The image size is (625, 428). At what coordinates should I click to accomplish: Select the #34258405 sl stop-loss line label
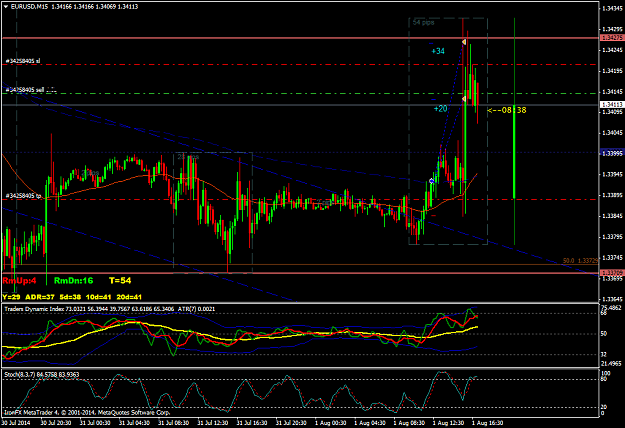(x=23, y=61)
